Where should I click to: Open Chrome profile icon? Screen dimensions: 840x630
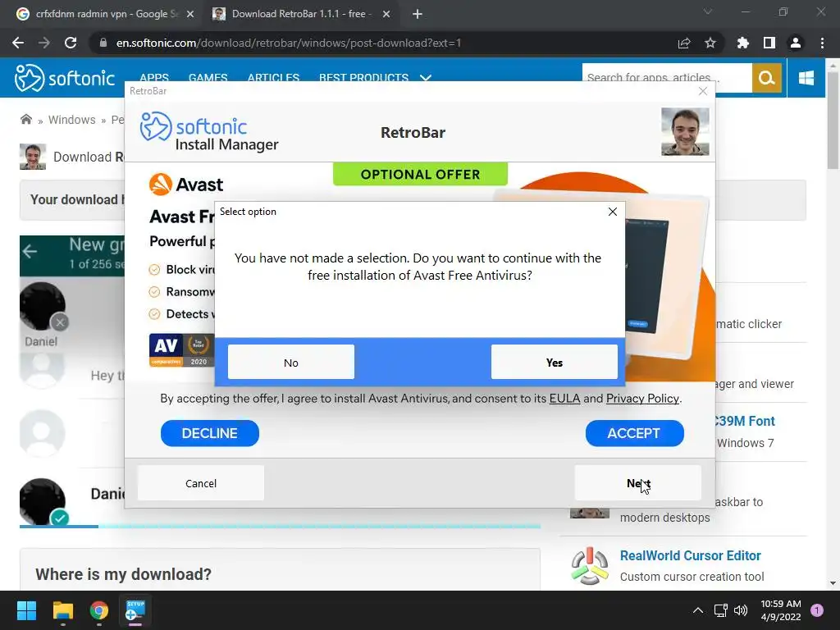pyautogui.click(x=796, y=43)
